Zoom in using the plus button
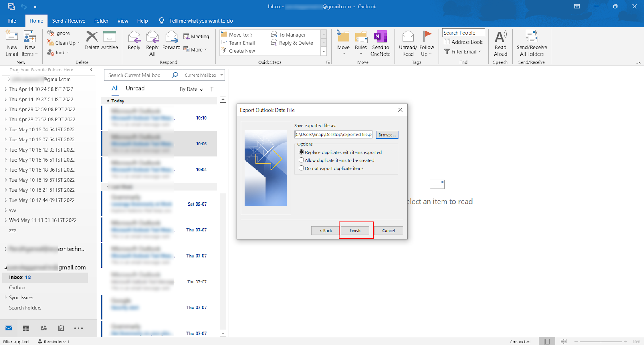The image size is (644, 345). point(625,341)
